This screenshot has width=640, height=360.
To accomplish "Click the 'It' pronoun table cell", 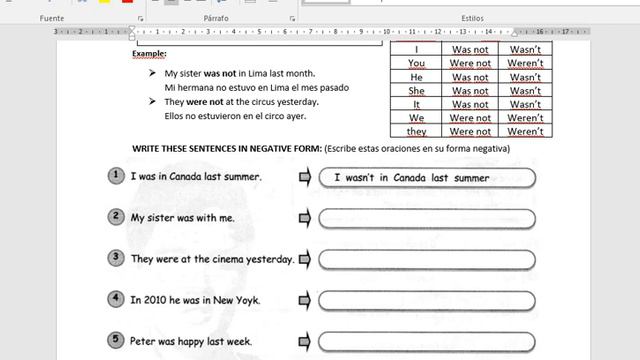I will (x=416, y=104).
